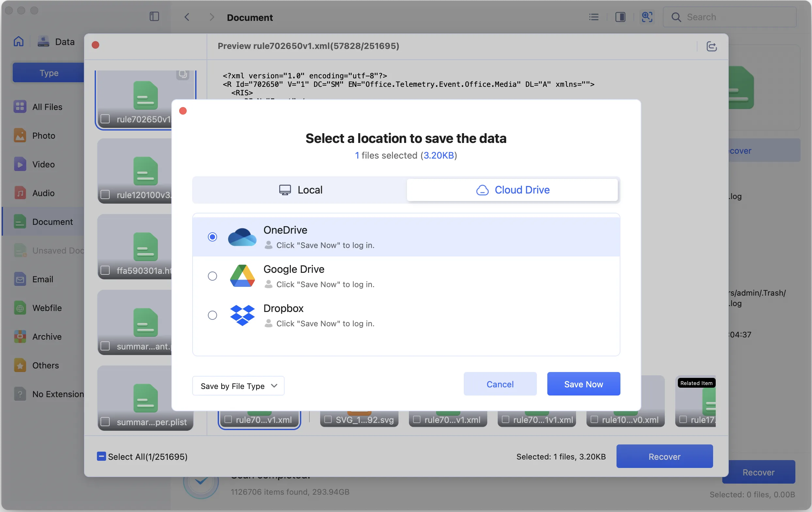Image resolution: width=812 pixels, height=512 pixels.
Task: Select the Video category icon
Action: (20, 164)
